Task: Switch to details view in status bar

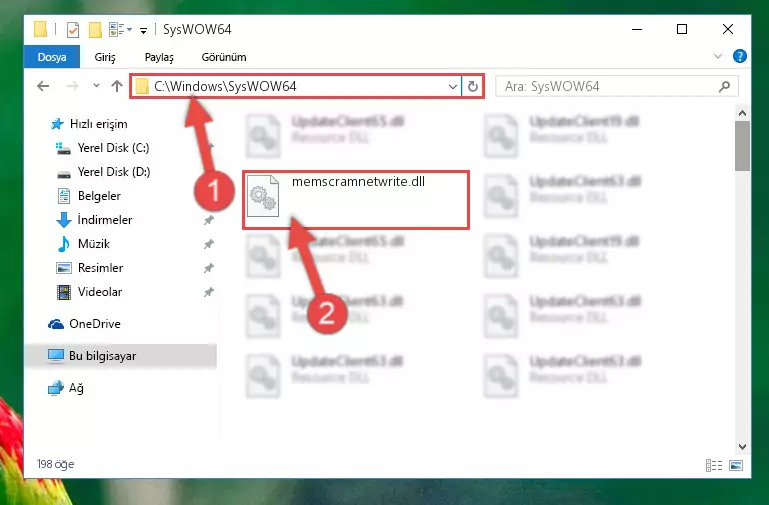Action: click(x=714, y=465)
